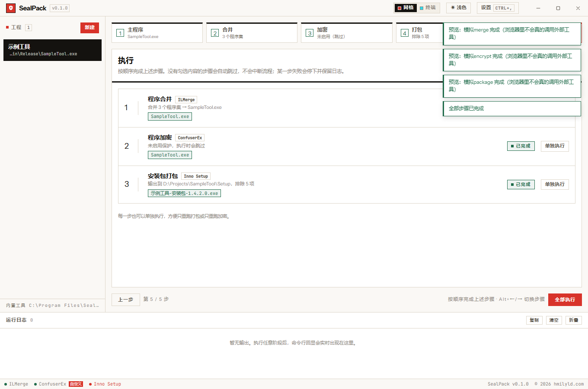Click the SampleTool.exe chip under 程序加密
This screenshot has height=389, width=588.
170,155
